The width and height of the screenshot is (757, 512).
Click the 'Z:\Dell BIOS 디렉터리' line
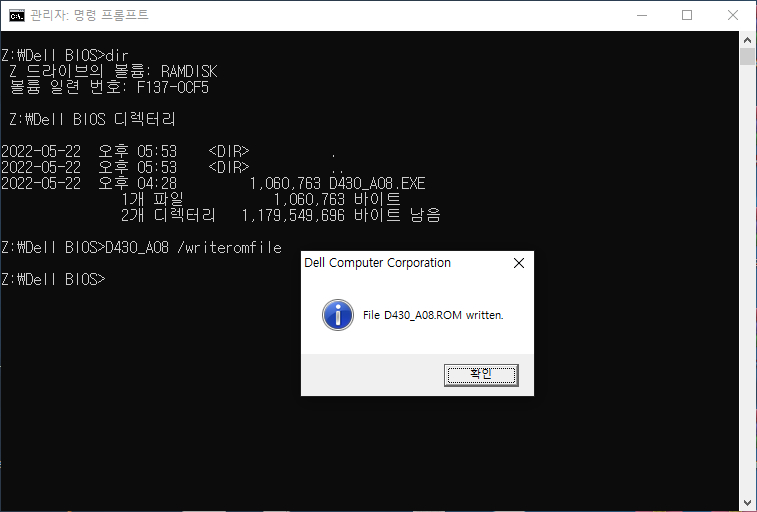(92, 119)
